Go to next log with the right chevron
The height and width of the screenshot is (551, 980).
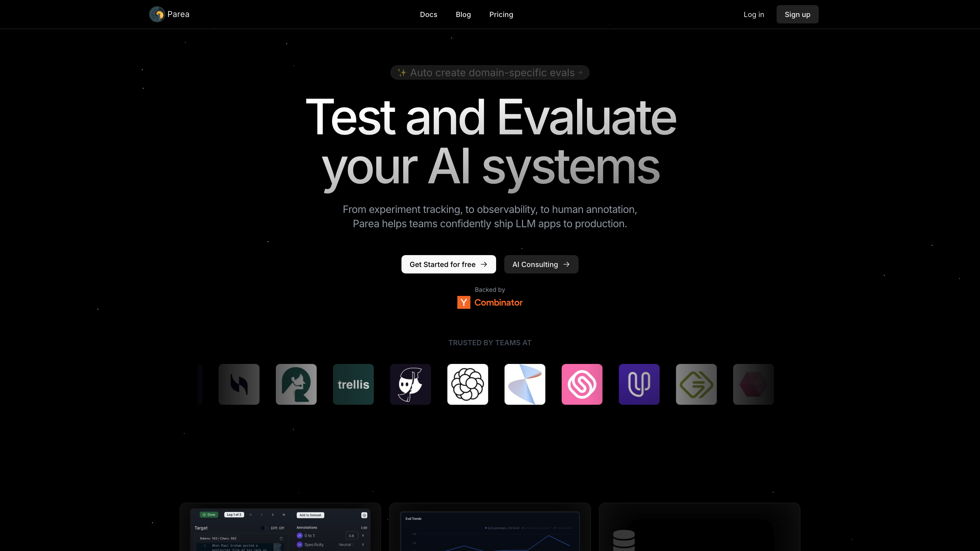tap(273, 515)
